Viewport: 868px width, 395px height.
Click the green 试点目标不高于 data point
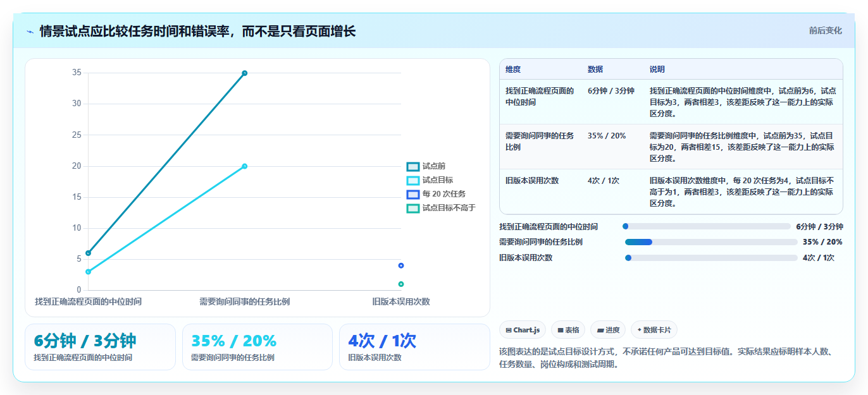[401, 284]
